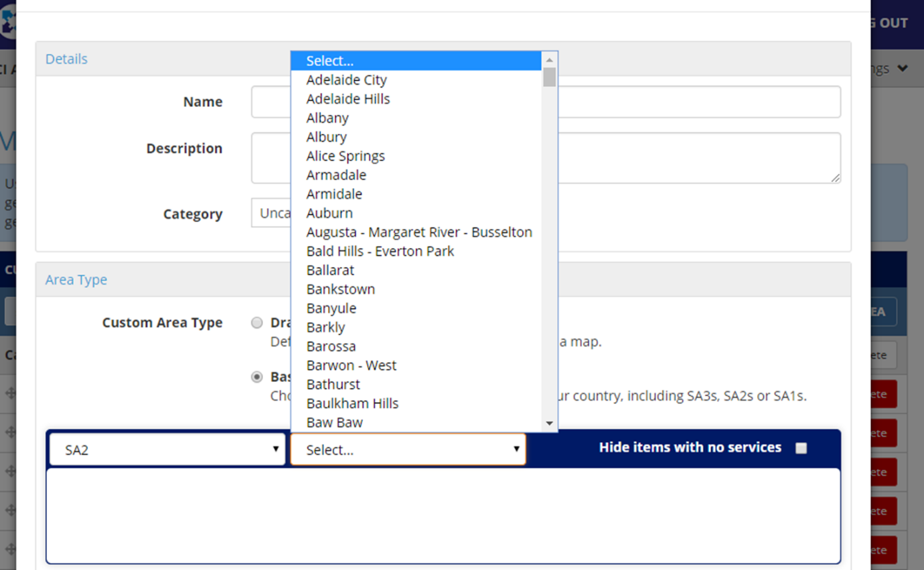This screenshot has height=570, width=924.
Task: Select Ballarat from the suburb dropdown list
Action: tap(330, 270)
